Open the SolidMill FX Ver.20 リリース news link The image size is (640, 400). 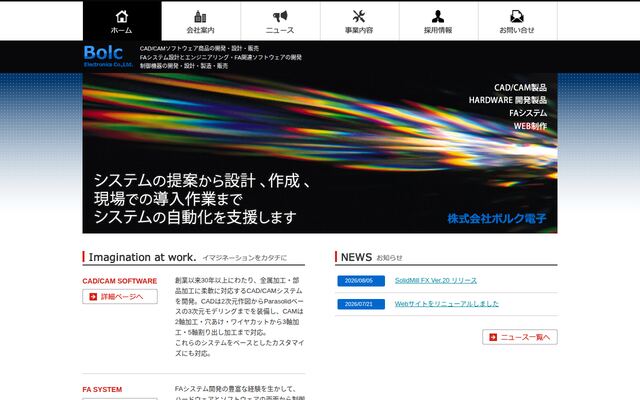[x=436, y=280]
